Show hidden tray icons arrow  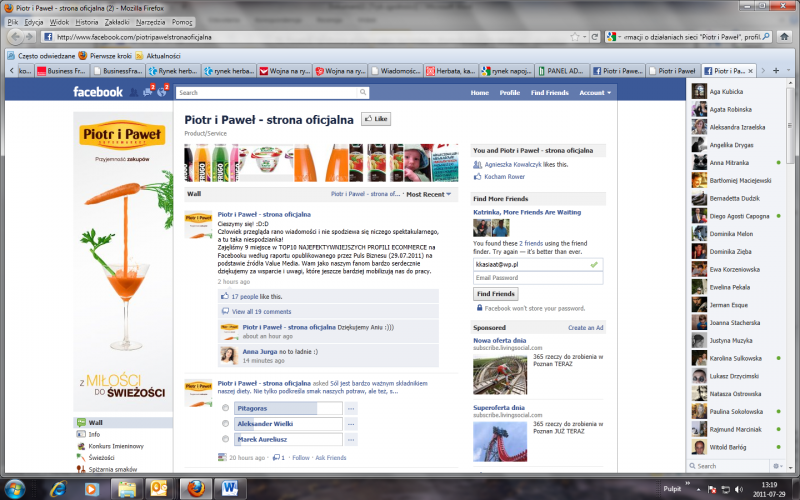pyautogui.click(x=698, y=489)
